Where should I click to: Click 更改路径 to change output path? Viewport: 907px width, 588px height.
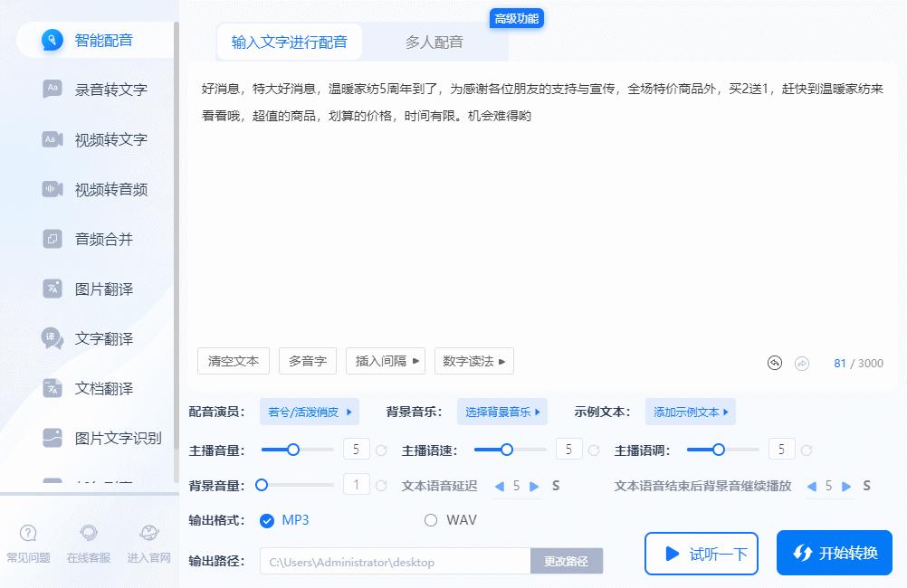point(568,561)
